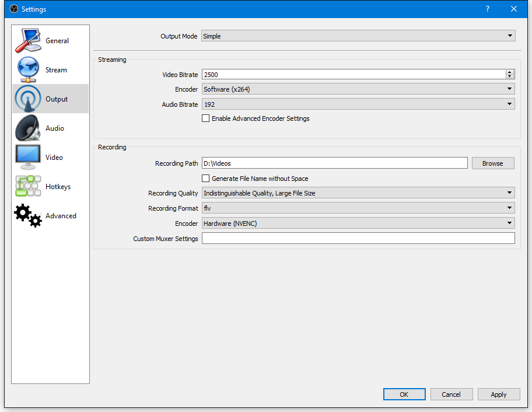
Task: Click the Recording group heading
Action: pyautogui.click(x=112, y=147)
